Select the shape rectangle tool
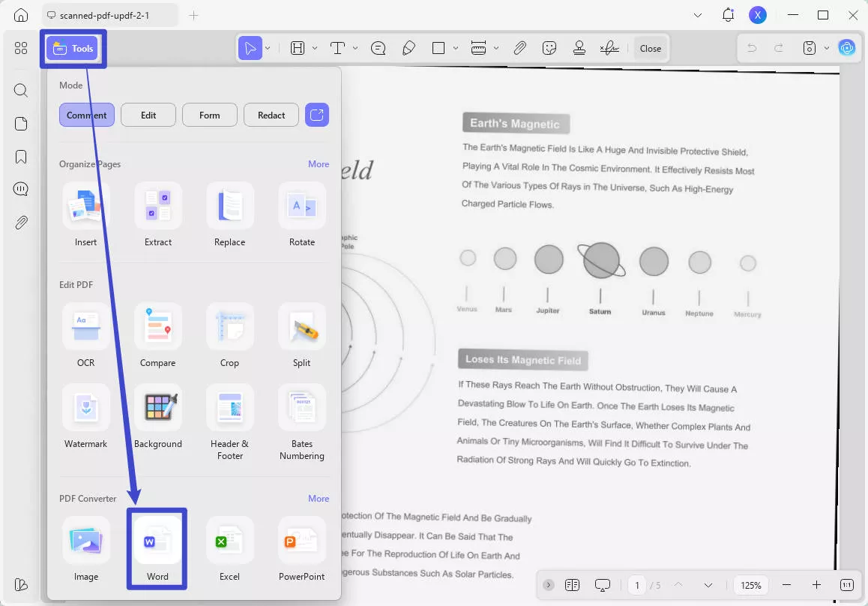This screenshot has height=606, width=868. point(437,47)
